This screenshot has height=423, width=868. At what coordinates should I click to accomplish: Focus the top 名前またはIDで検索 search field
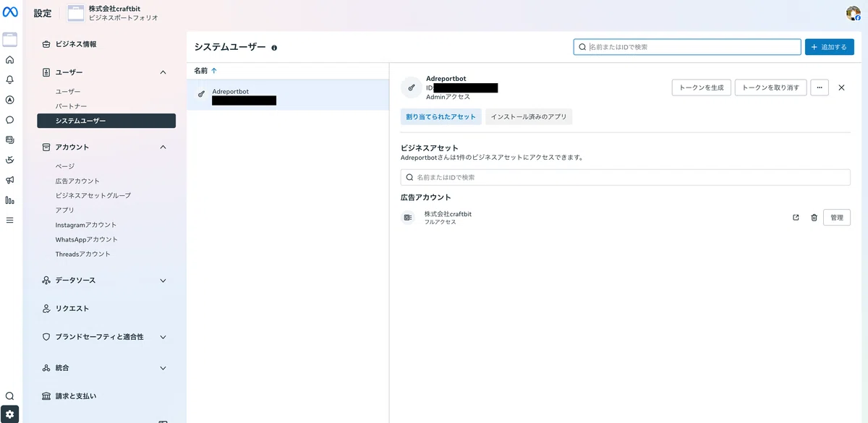click(687, 47)
